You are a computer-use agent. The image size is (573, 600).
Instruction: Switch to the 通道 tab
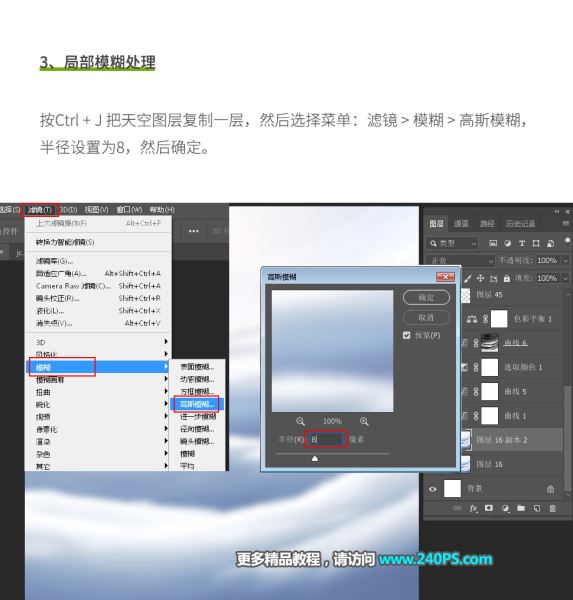click(x=461, y=223)
